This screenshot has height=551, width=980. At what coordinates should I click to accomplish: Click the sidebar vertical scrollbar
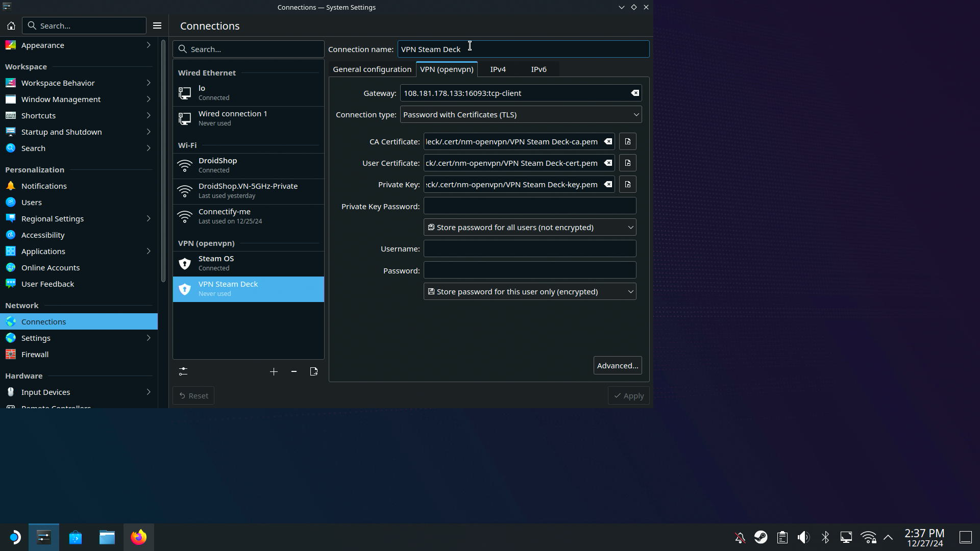coord(163,161)
